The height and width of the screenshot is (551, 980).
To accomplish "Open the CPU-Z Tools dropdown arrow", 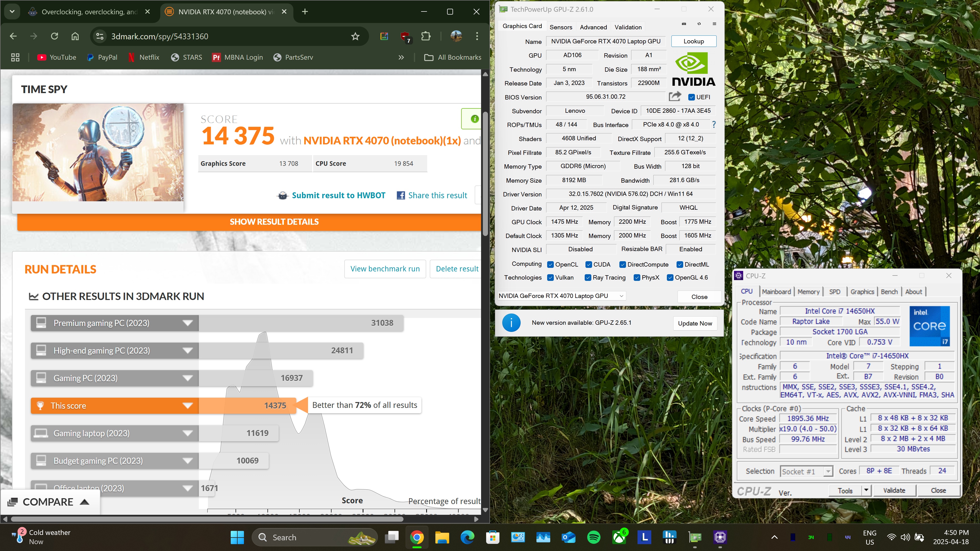I will click(x=866, y=490).
